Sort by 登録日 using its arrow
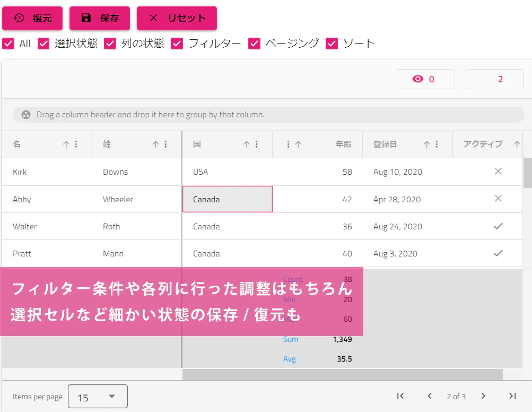 pyautogui.click(x=427, y=144)
